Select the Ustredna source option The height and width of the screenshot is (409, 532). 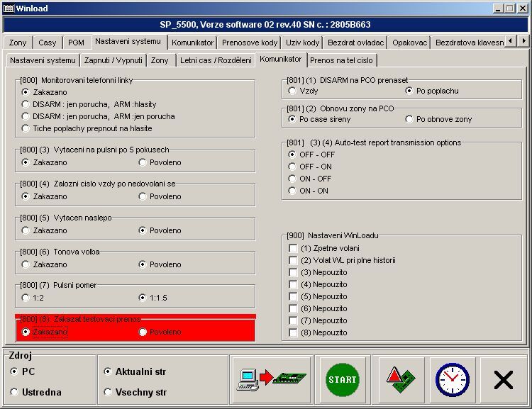coord(15,392)
